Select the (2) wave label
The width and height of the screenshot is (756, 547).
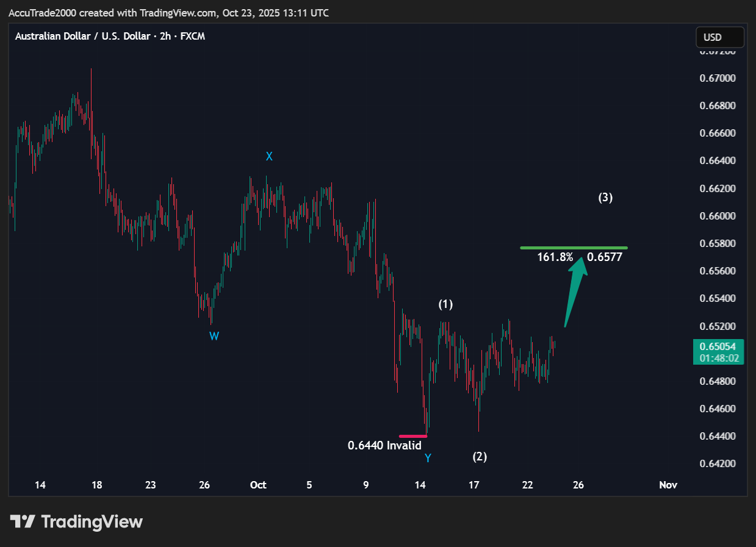point(480,456)
